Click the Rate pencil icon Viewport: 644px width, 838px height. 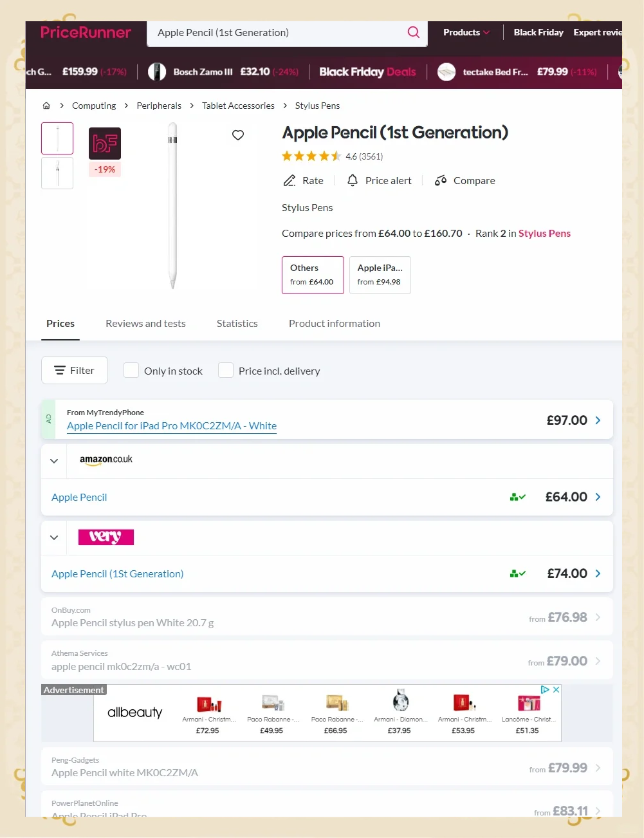290,181
